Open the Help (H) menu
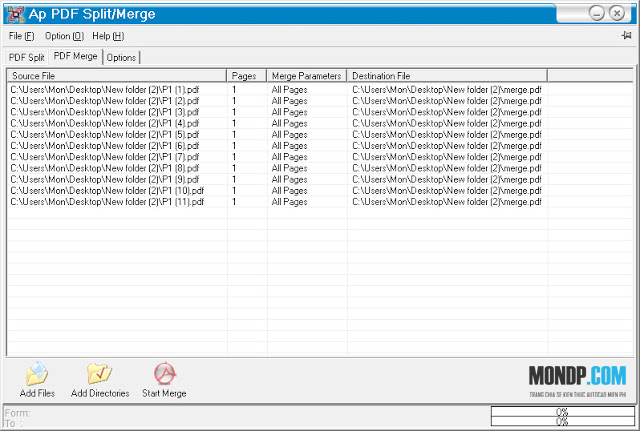This screenshot has width=640, height=431. (x=108, y=36)
